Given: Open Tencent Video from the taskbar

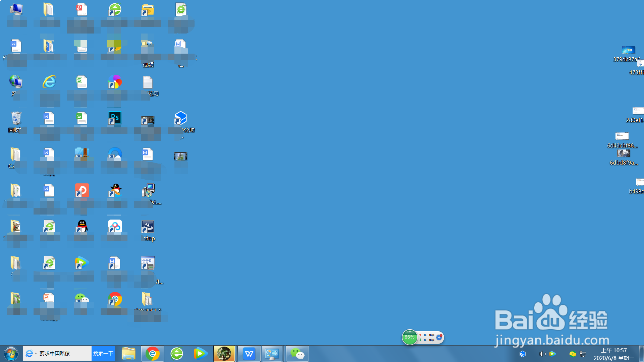Looking at the screenshot, I should (x=200, y=354).
